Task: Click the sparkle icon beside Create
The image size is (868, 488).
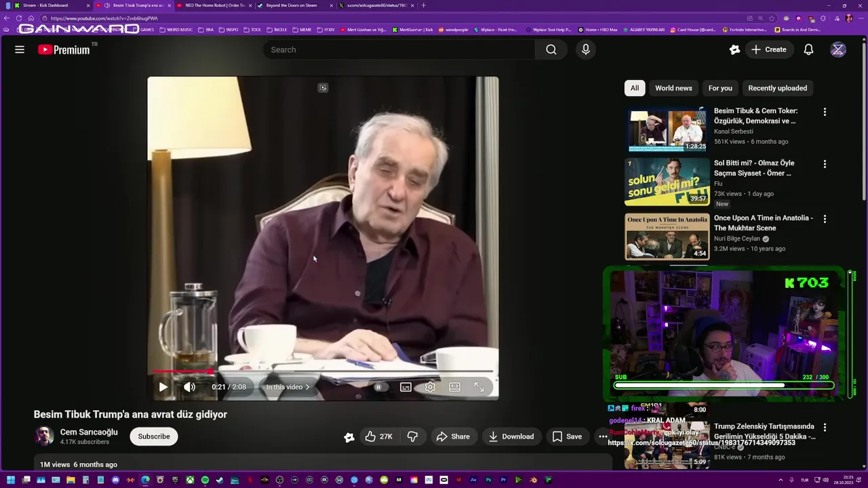Action: [734, 49]
